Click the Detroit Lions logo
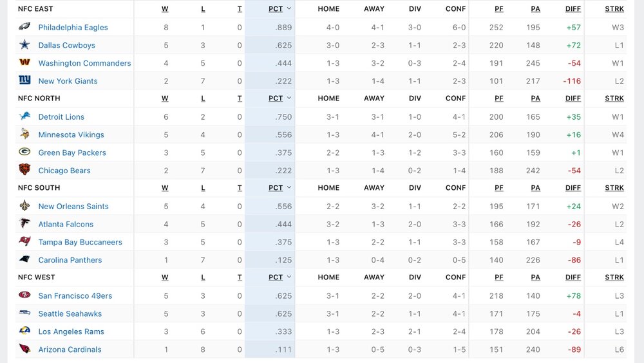This screenshot has width=644, height=363. point(24,116)
